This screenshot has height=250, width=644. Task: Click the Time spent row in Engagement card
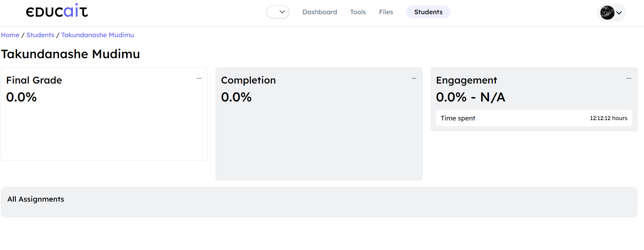point(534,118)
